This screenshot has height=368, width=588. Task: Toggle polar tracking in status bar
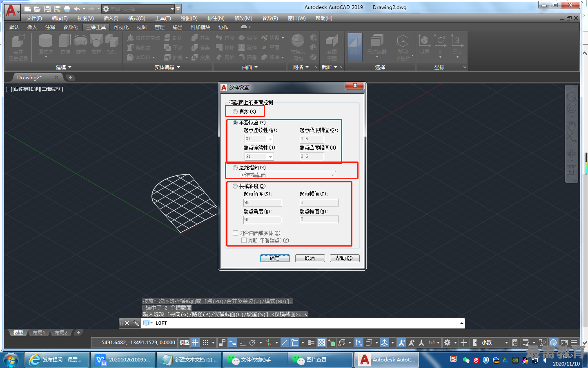point(253,343)
